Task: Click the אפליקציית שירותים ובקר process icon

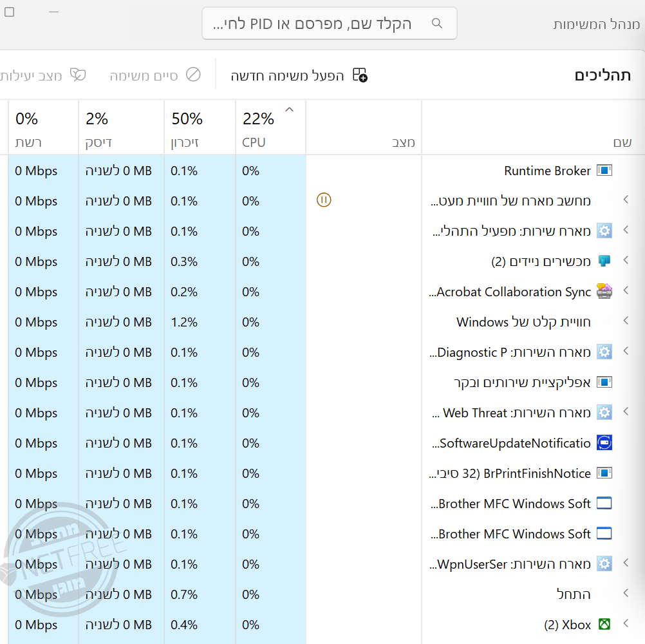Action: [604, 383]
